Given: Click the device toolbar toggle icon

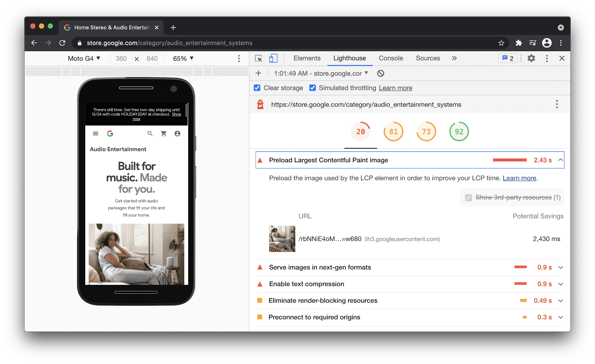Looking at the screenshot, I should coord(273,59).
